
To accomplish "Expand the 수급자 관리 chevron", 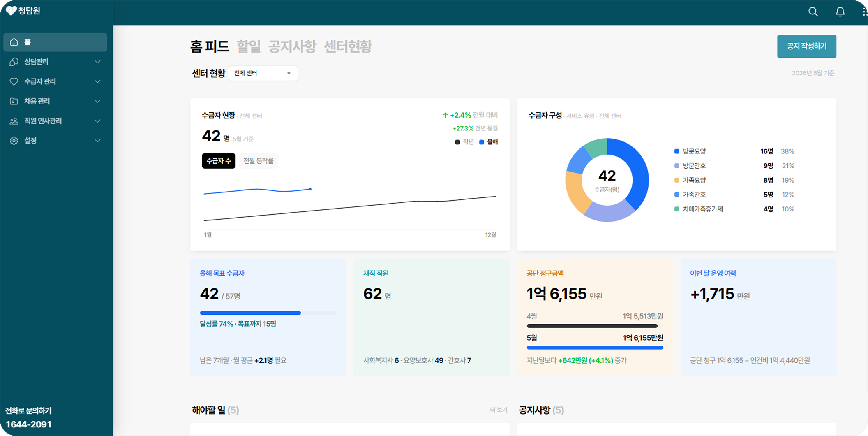I will [x=97, y=81].
